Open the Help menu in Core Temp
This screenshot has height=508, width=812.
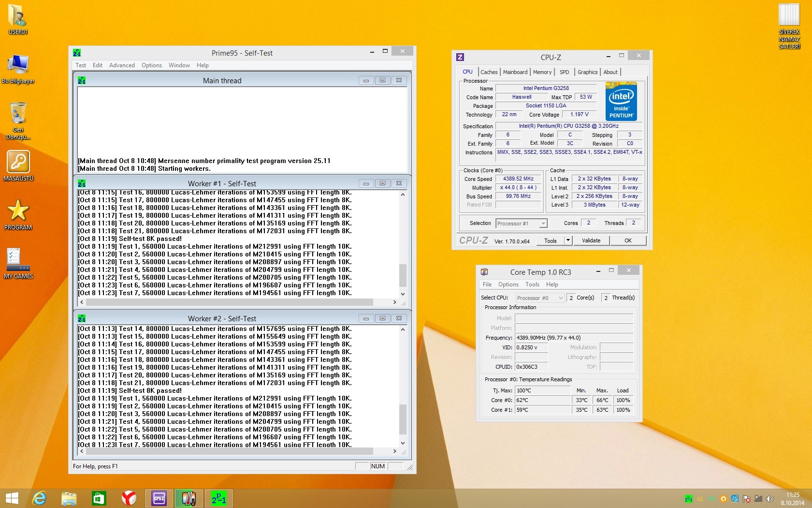pos(552,284)
